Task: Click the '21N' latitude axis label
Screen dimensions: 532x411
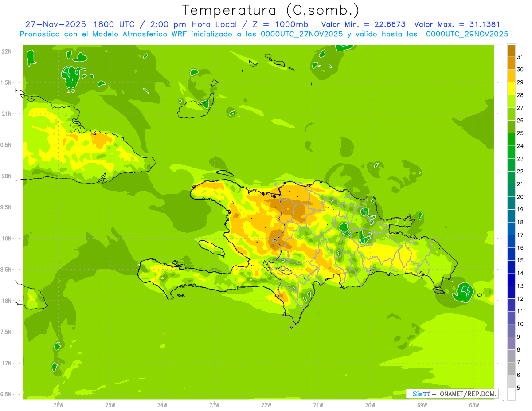Action: 7,114
